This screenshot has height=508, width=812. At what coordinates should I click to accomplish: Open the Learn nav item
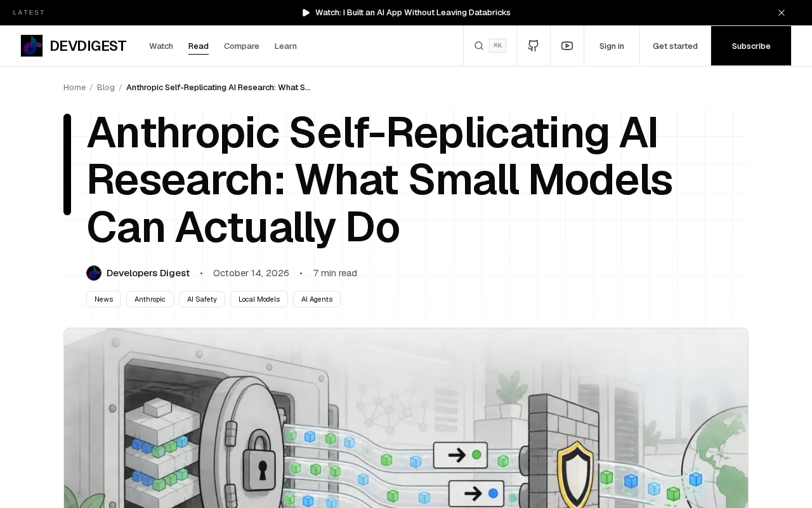point(285,46)
